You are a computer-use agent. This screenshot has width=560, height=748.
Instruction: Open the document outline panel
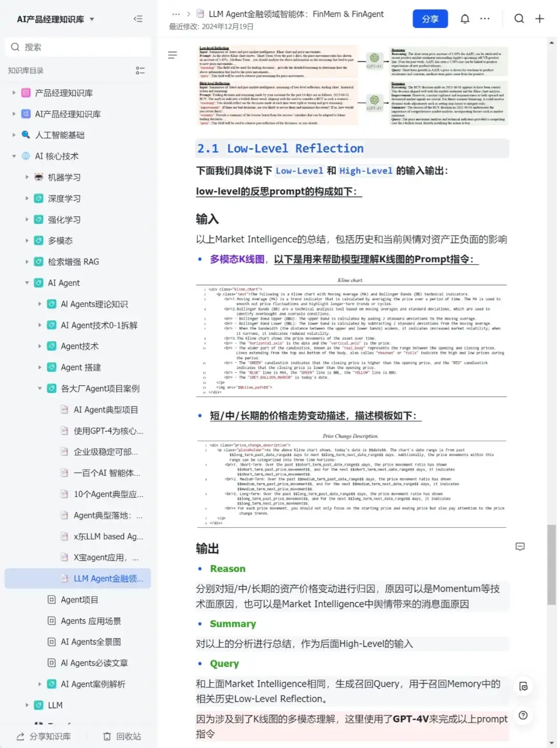(x=173, y=54)
